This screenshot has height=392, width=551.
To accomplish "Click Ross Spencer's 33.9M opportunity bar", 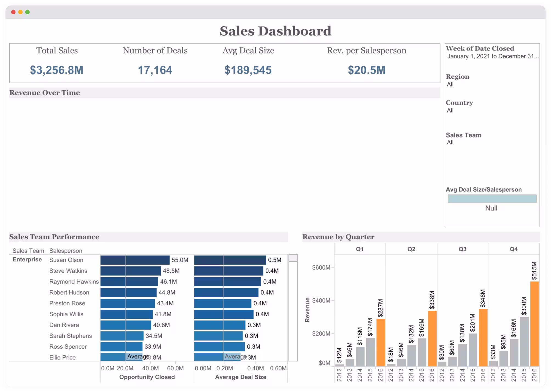I will (x=121, y=347).
